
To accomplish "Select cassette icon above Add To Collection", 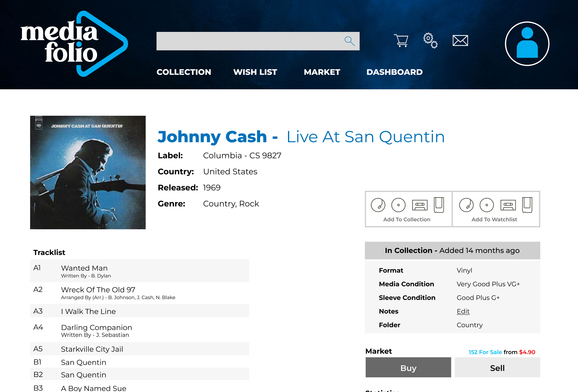I will coord(420,205).
